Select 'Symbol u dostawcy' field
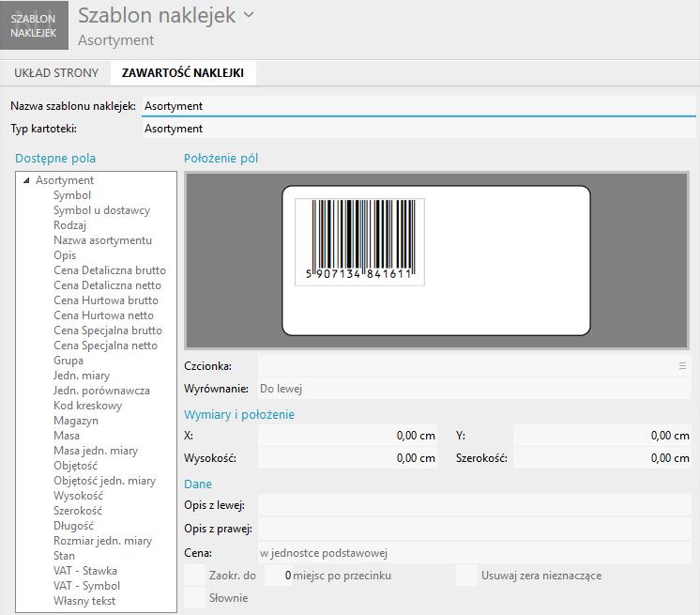 [101, 210]
